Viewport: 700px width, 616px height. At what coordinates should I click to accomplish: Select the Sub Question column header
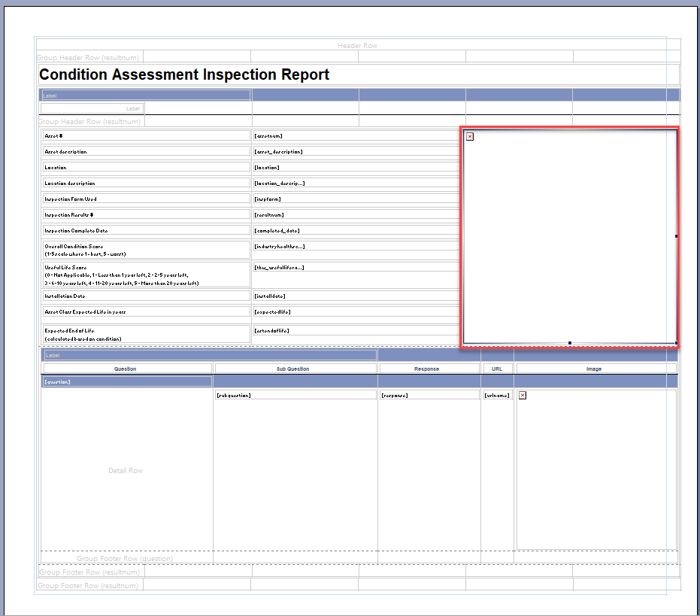[x=295, y=369]
